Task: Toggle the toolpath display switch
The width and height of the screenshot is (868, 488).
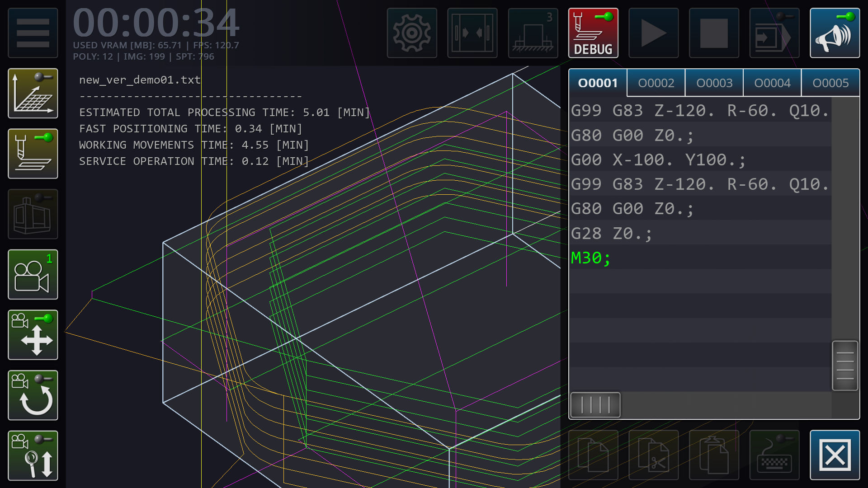Action: (x=33, y=154)
